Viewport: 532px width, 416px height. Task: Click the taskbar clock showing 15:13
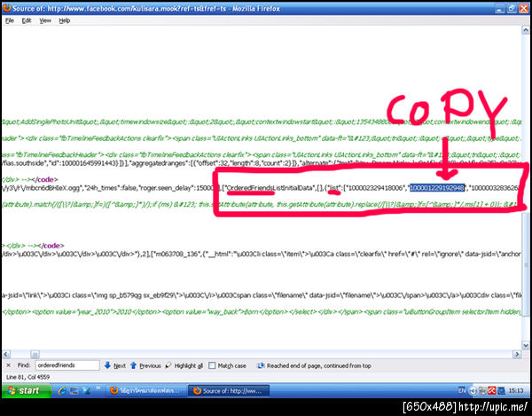click(516, 391)
